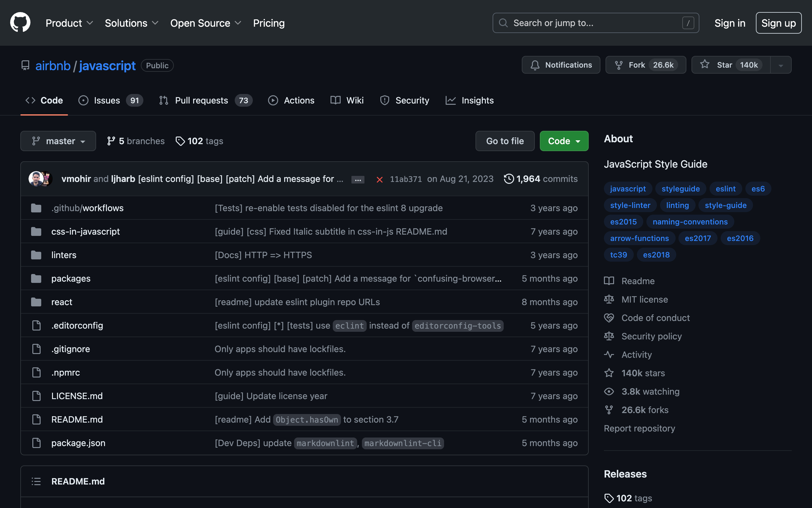Expand the Solutions menu
This screenshot has height=508, width=812.
tap(132, 23)
